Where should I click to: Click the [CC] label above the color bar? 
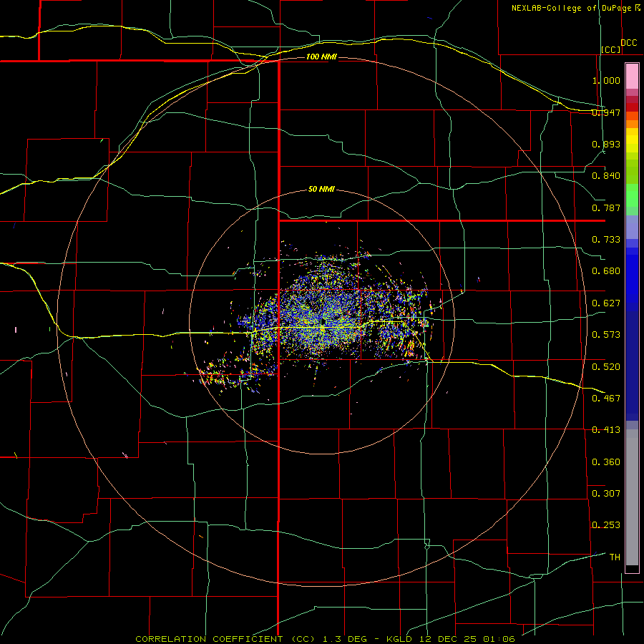[611, 49]
